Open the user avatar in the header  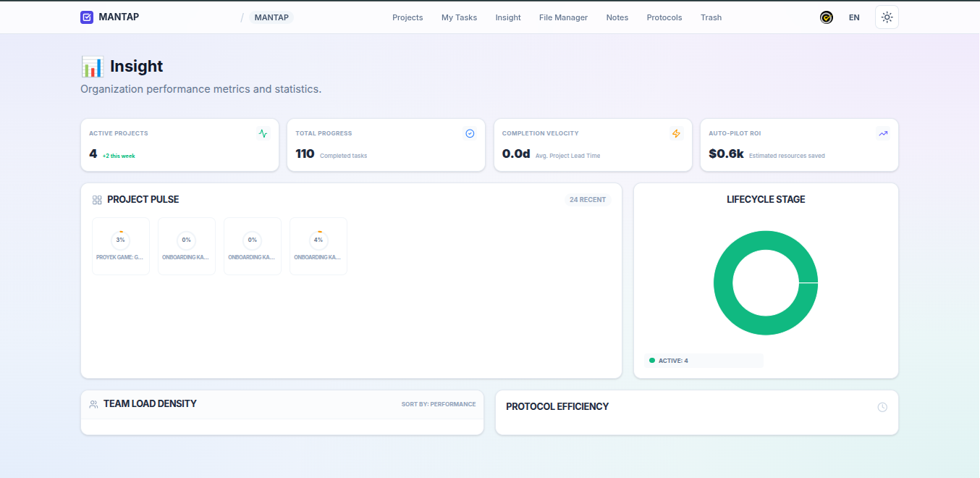[827, 17]
